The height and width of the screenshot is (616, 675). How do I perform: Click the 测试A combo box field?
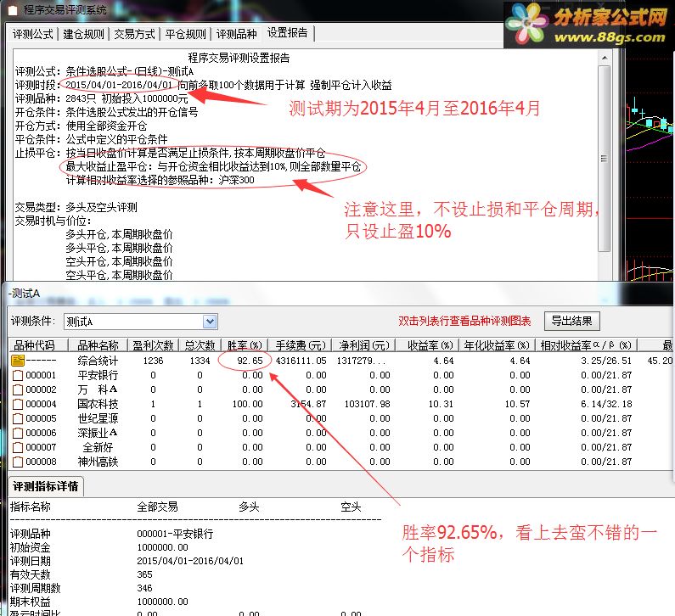coord(140,322)
